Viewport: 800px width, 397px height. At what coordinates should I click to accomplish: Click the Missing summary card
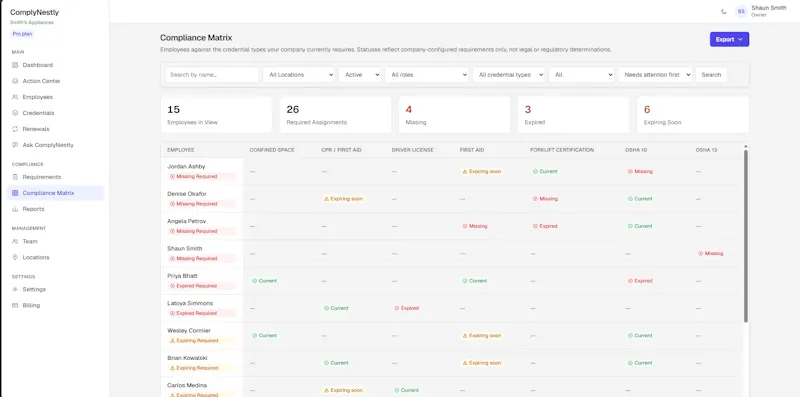[x=454, y=115]
